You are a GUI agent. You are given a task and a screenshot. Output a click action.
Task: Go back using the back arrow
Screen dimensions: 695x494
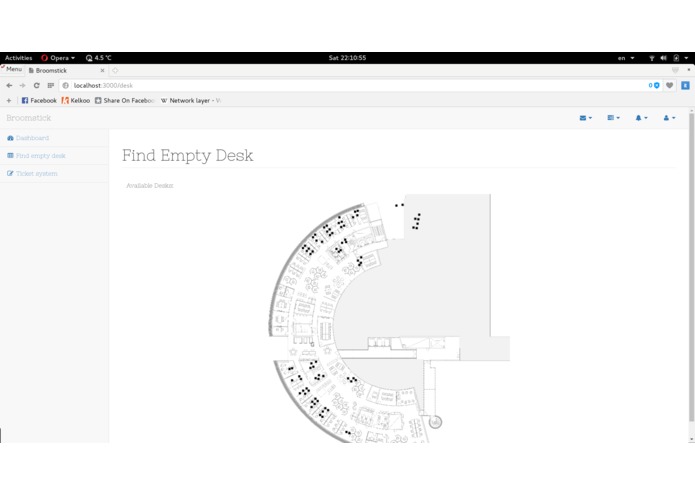[x=9, y=86]
